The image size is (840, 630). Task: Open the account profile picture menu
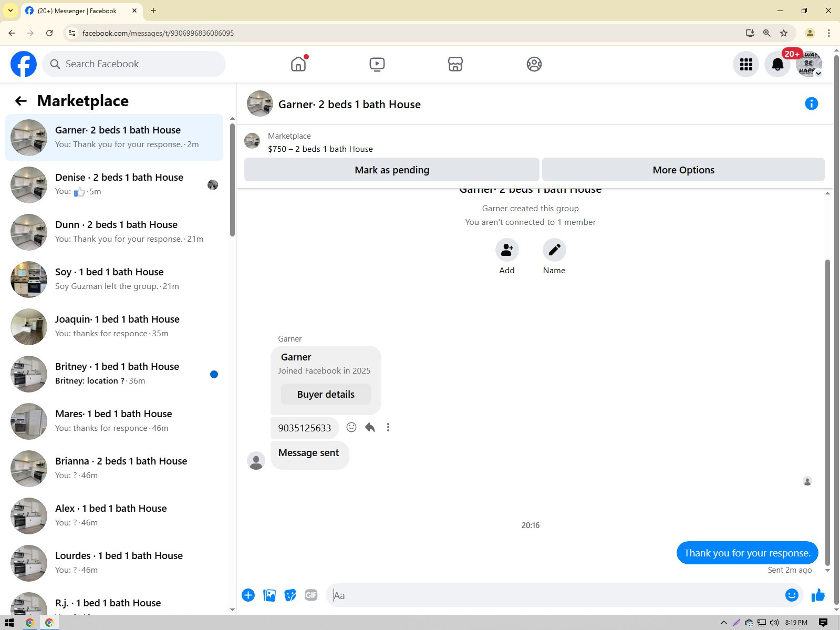(x=809, y=64)
